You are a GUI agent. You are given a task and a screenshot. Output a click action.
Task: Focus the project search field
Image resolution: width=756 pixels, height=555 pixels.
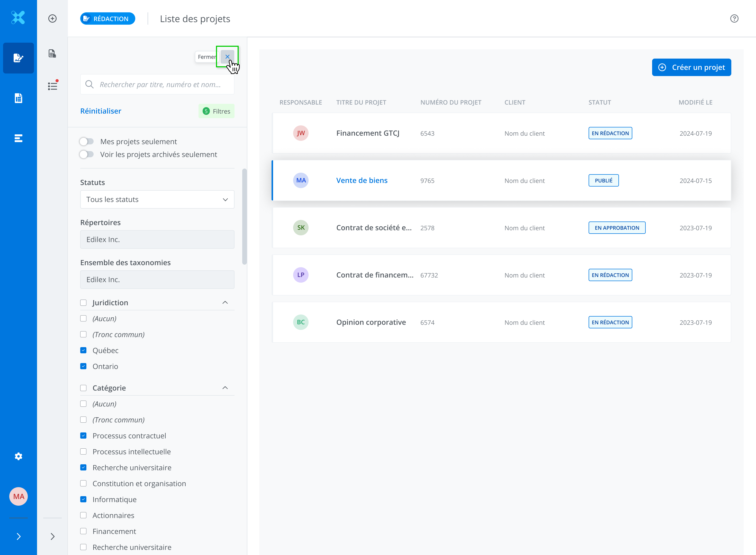(157, 84)
